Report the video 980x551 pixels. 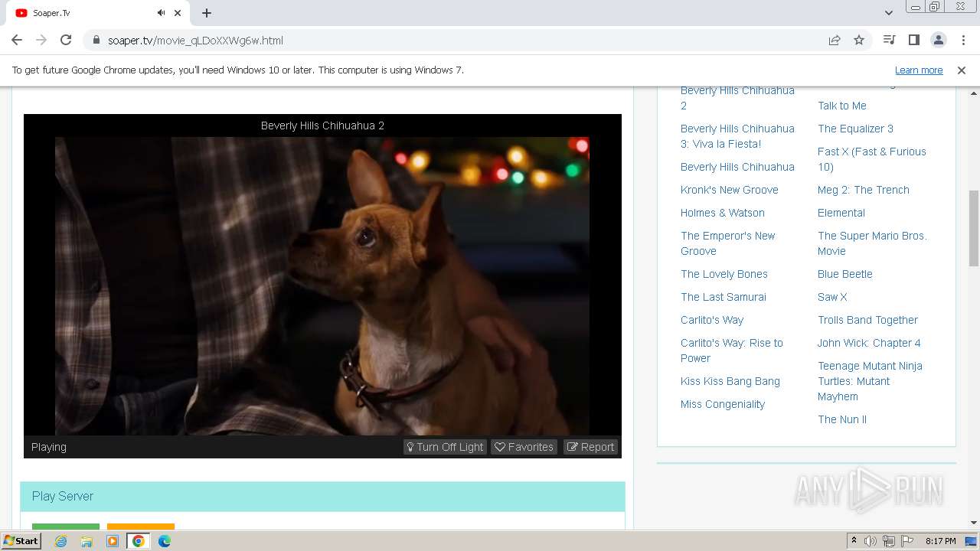tap(590, 447)
